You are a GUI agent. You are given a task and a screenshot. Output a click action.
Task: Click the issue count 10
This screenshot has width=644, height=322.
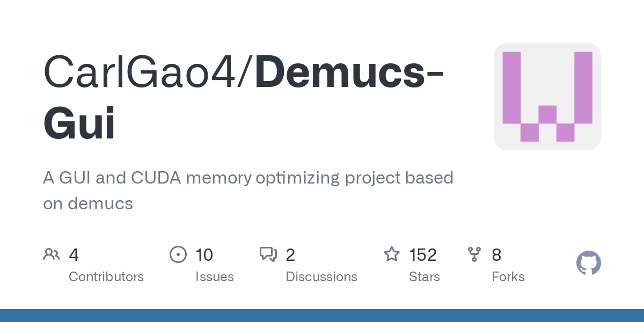point(204,255)
